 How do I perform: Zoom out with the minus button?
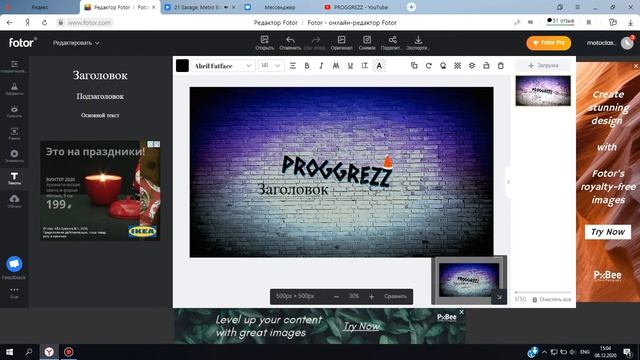coord(336,297)
